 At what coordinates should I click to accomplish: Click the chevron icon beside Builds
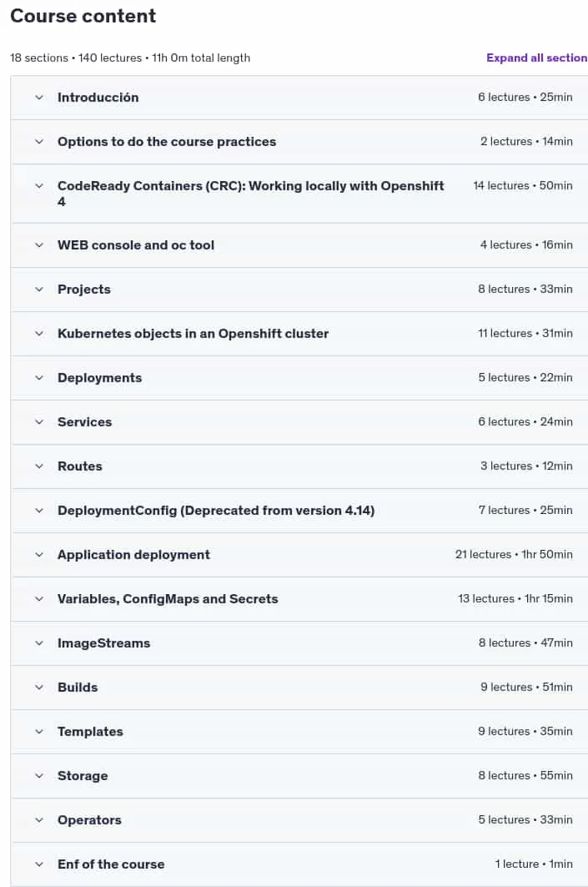point(39,688)
